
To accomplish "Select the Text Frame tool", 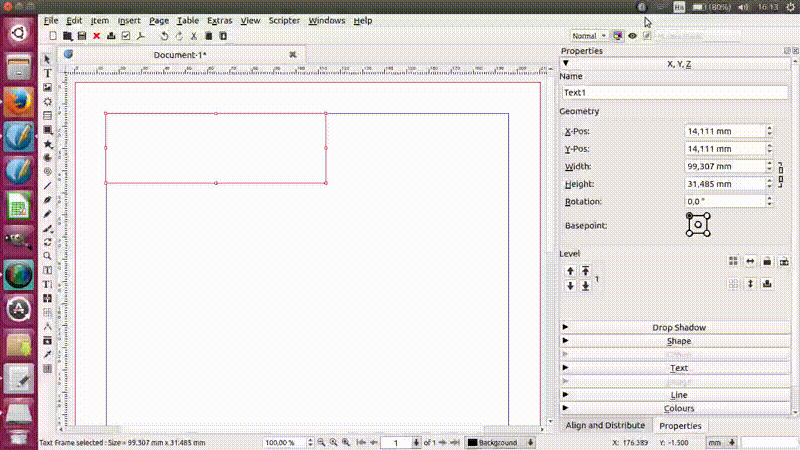I will tap(47, 73).
